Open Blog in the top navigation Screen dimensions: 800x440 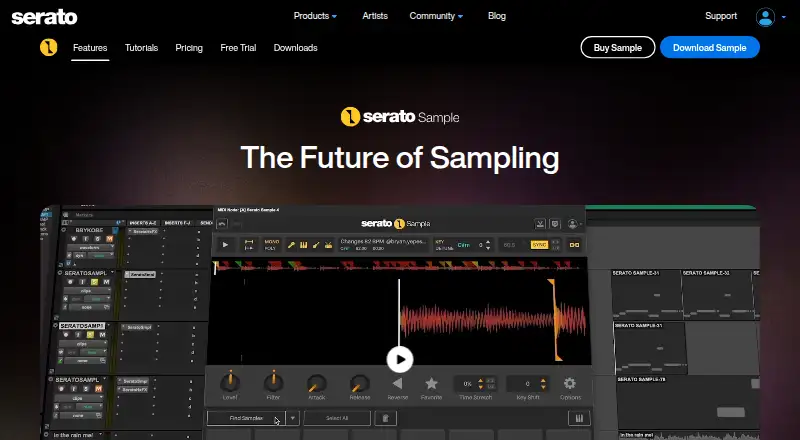click(496, 16)
